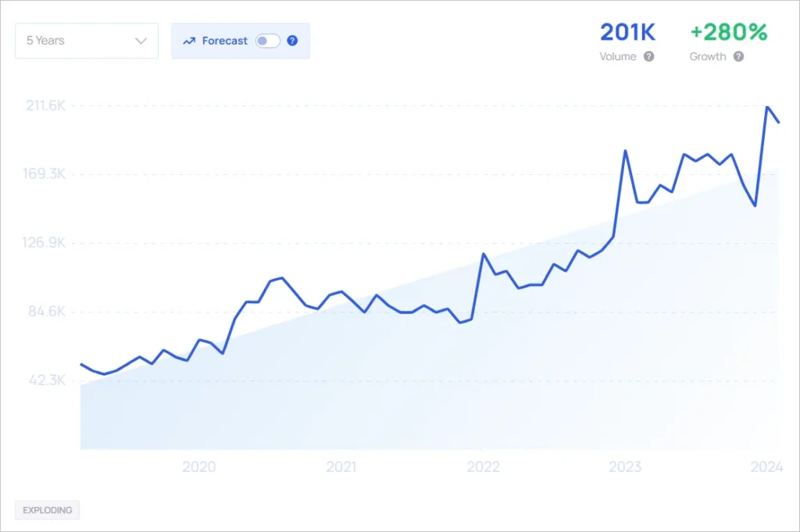Click the dropdown chevron arrow

[x=141, y=41]
